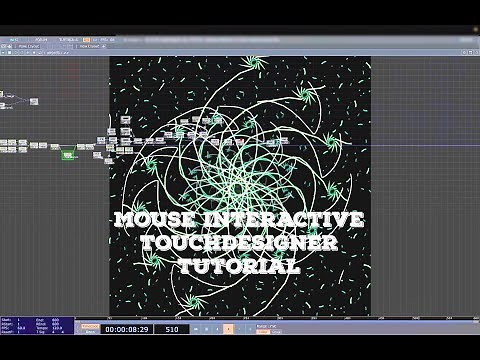Set range limit to Once
Screen dimensions: 480x360
276,332
